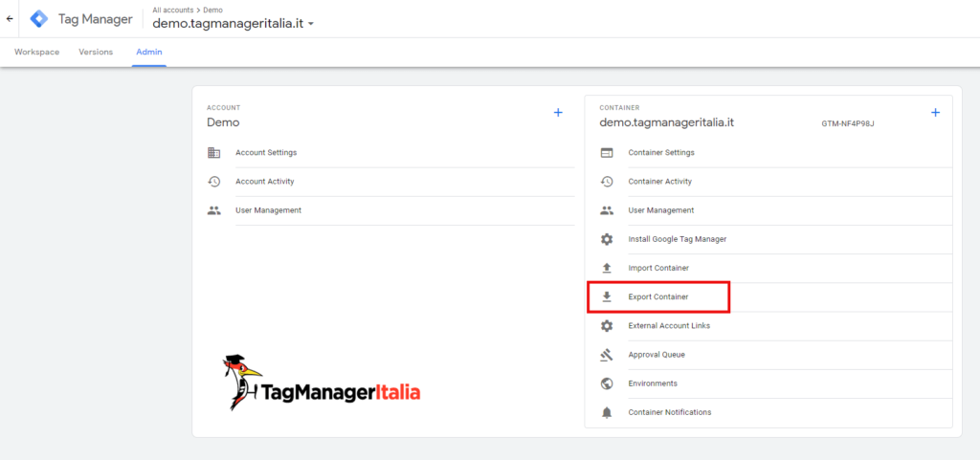980x460 pixels.
Task: Switch to the Versions tab
Action: 96,52
